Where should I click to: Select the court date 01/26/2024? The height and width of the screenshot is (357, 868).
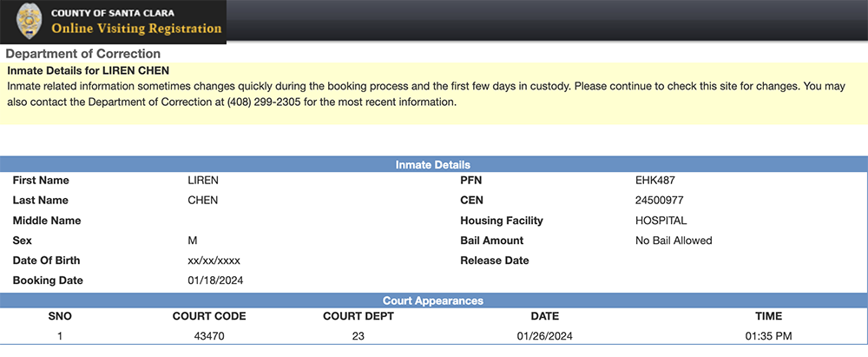coord(544,336)
